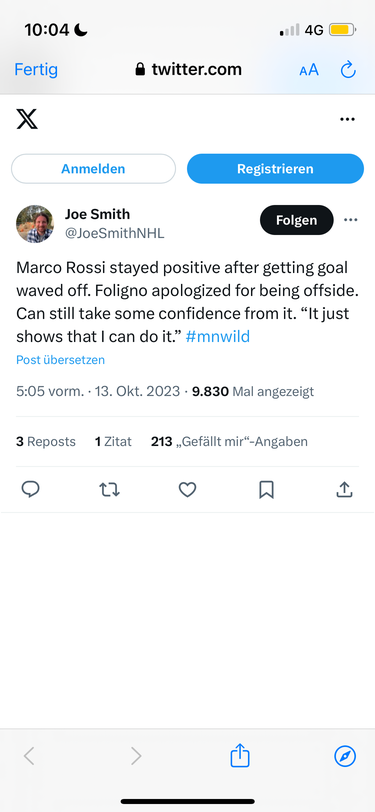This screenshot has width=375, height=812.
Task: Follow Joe Smith with Folgen button
Action: [296, 220]
